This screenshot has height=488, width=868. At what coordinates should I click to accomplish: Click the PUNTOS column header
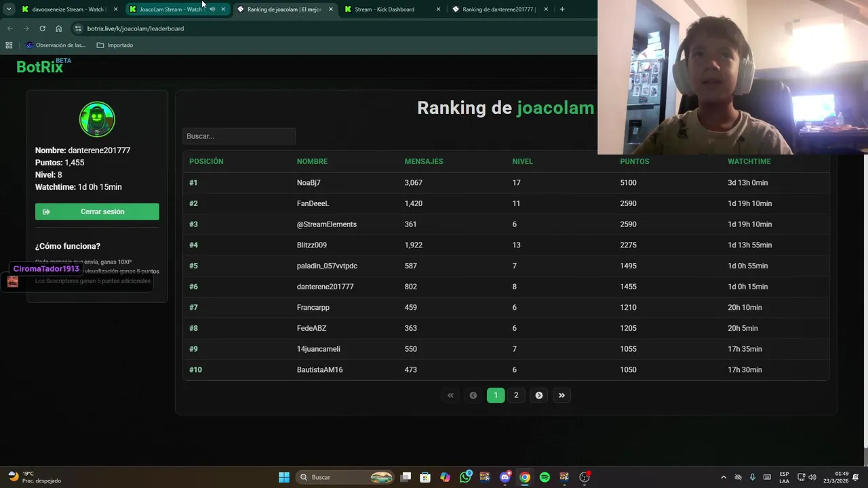click(x=635, y=161)
